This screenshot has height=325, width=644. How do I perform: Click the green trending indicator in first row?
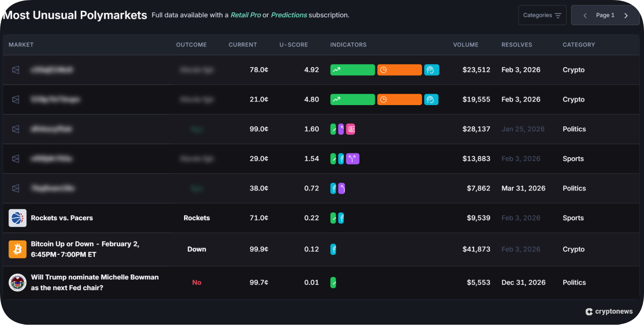[x=352, y=70]
